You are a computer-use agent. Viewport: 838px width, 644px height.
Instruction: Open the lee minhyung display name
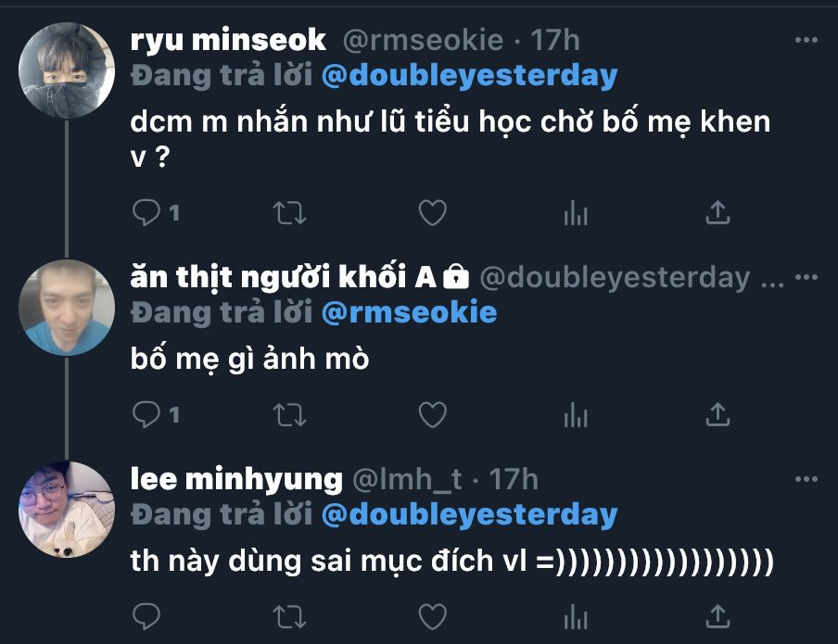click(x=236, y=479)
